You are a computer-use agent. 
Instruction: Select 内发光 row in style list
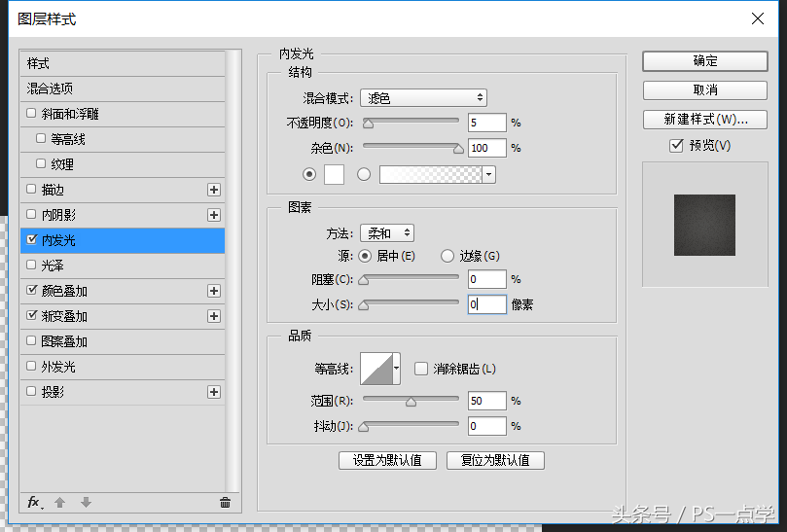(123, 240)
